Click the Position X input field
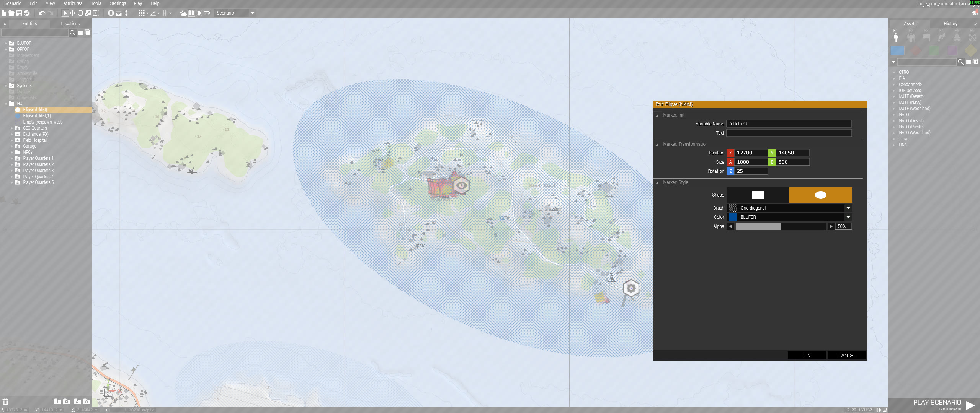Viewport: 980px width, 413px height. coord(751,153)
